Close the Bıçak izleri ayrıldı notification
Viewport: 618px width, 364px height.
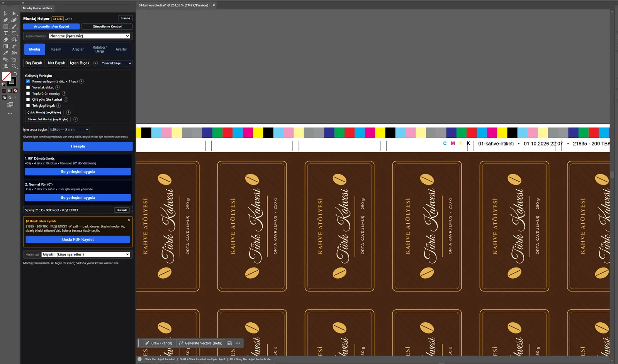(129, 220)
